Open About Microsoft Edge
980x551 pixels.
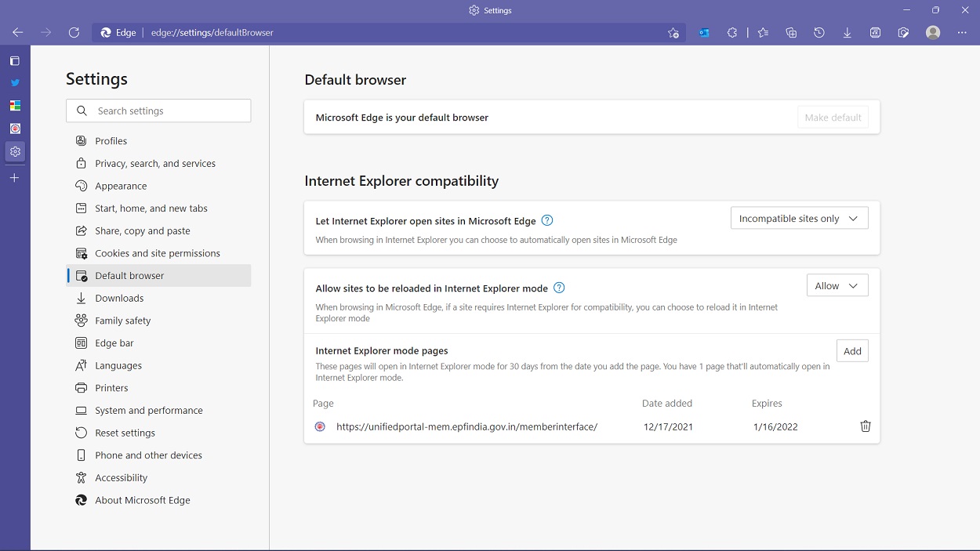[158, 501]
